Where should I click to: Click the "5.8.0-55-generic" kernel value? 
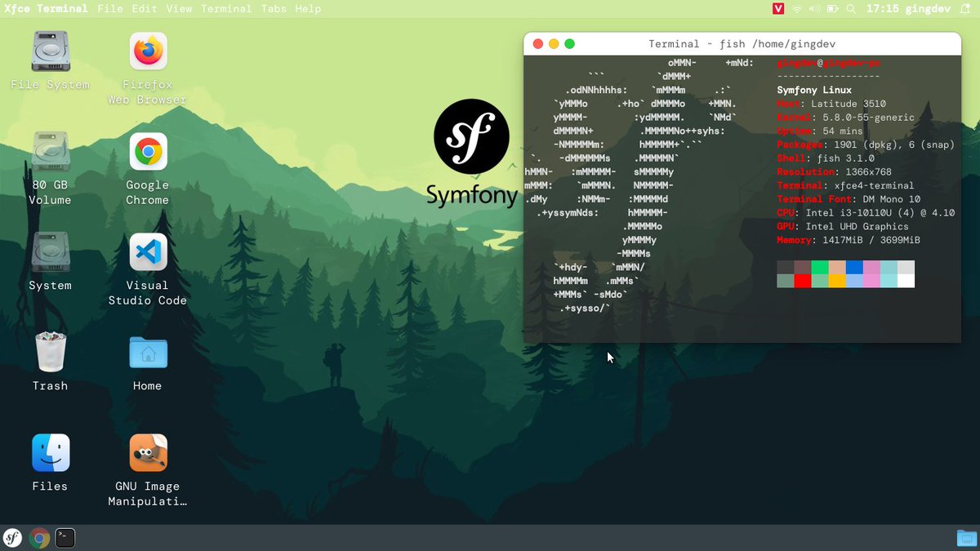pyautogui.click(x=868, y=118)
